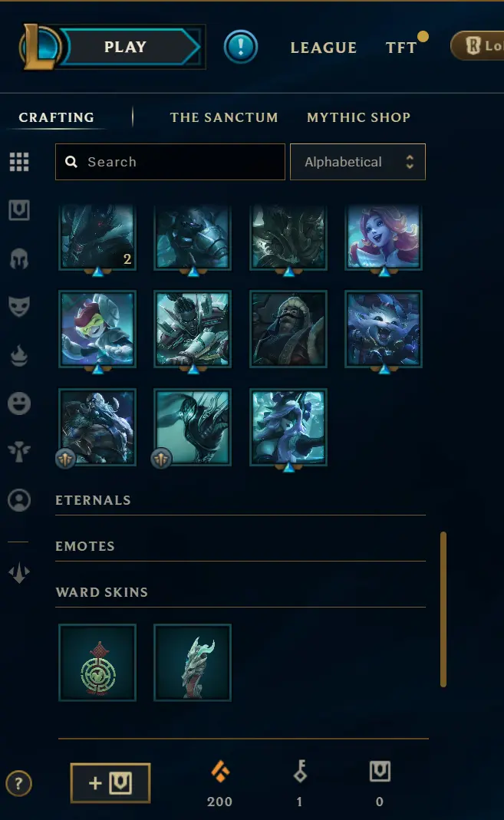Viewport: 504px width, 820px height.
Task: Click the loot list scrollbar
Action: click(443, 609)
